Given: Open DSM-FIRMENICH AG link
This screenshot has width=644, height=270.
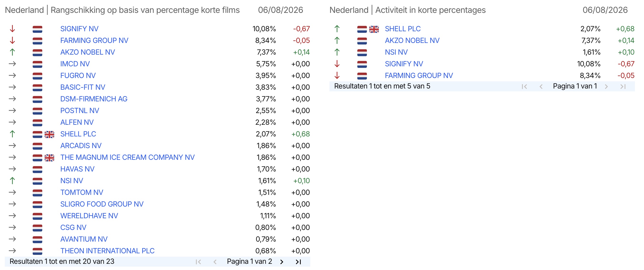Looking at the screenshot, I should coord(94,99).
